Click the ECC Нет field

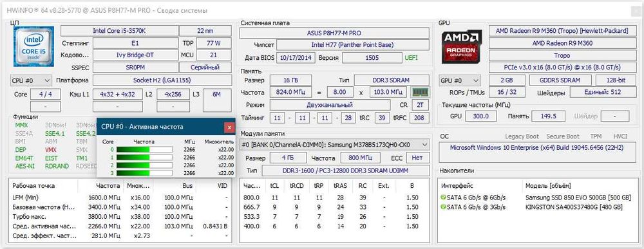[x=418, y=158]
